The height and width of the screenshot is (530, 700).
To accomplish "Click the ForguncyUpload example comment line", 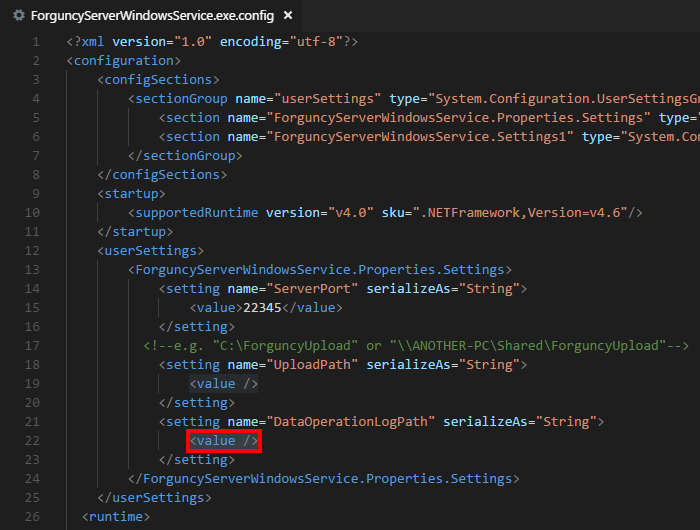I will click(416, 346).
